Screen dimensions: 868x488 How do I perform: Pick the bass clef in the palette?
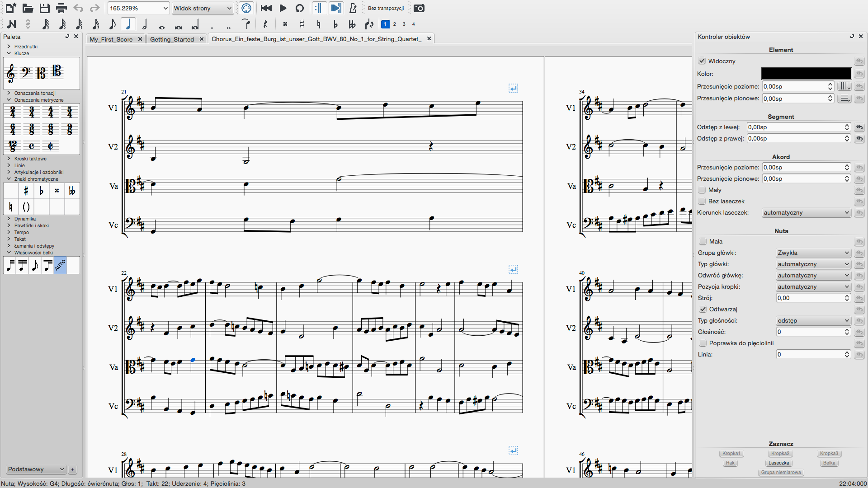(26, 72)
